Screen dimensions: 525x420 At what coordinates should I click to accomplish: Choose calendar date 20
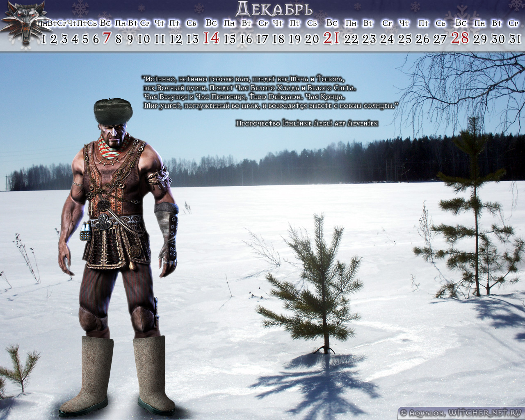click(x=312, y=39)
